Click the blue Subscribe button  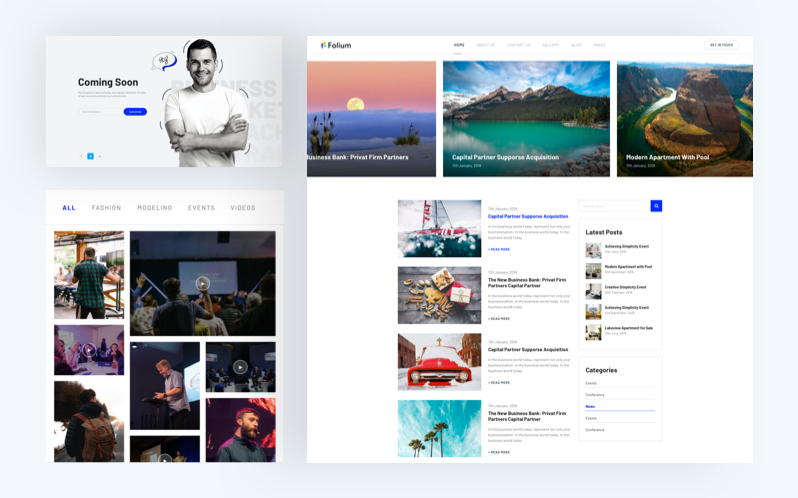[135, 112]
